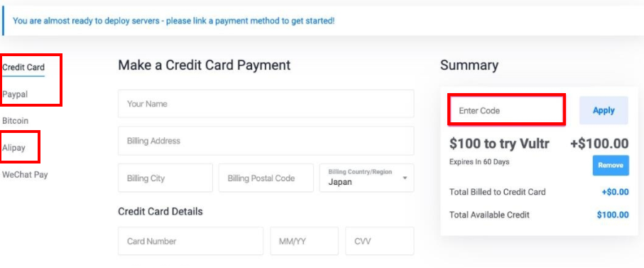644x268 pixels.
Task: Click the Apply code button
Action: click(x=604, y=110)
